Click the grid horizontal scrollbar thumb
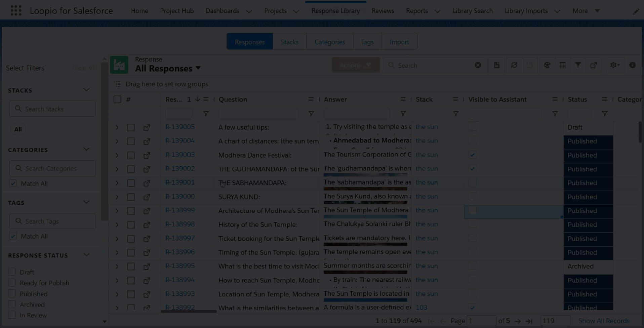The height and width of the screenshot is (328, 644). click(x=189, y=312)
